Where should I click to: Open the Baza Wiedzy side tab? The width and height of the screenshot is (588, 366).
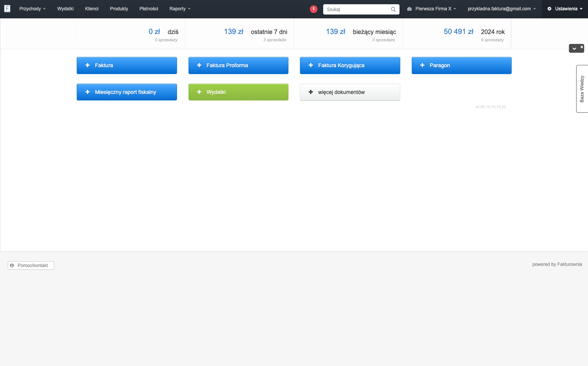coord(582,89)
